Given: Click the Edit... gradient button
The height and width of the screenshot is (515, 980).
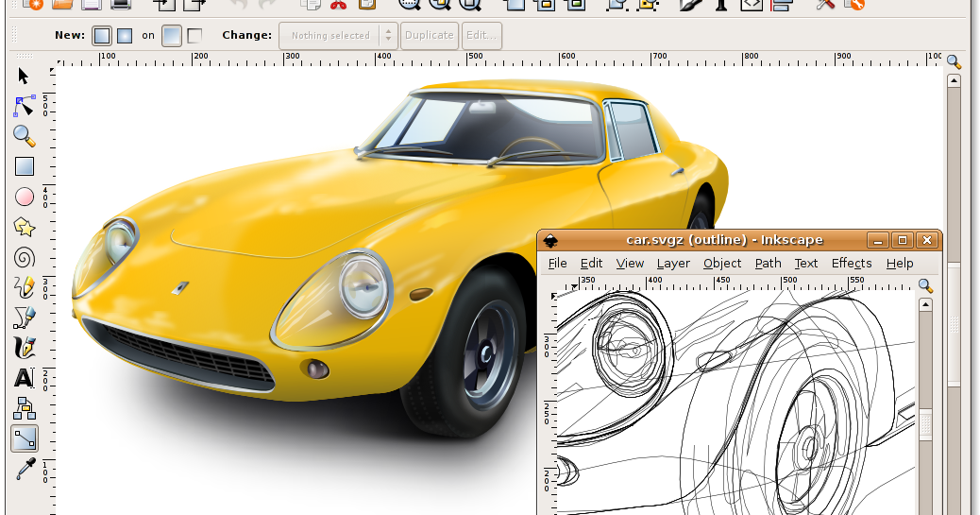Looking at the screenshot, I should tap(482, 36).
